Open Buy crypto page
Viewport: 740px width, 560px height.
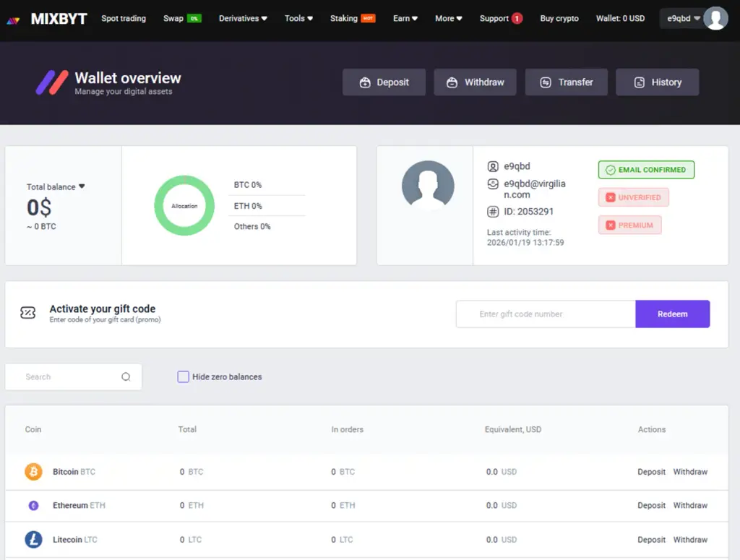559,18
